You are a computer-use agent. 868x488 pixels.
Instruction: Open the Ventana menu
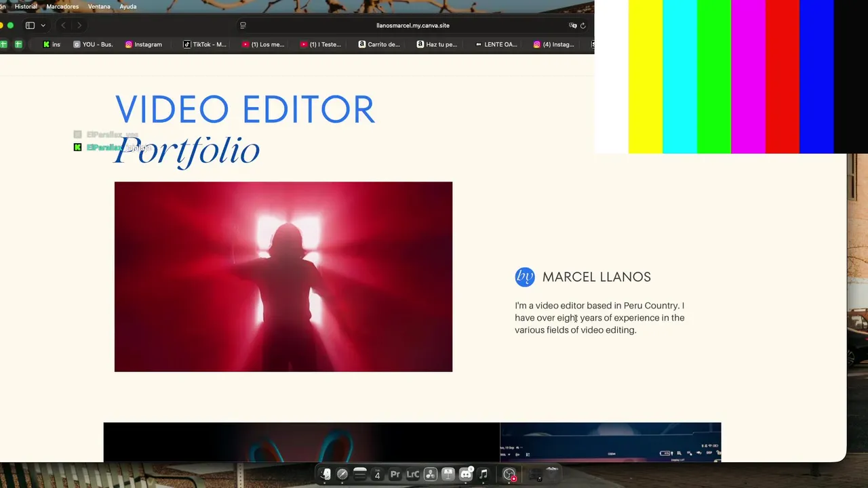[99, 7]
